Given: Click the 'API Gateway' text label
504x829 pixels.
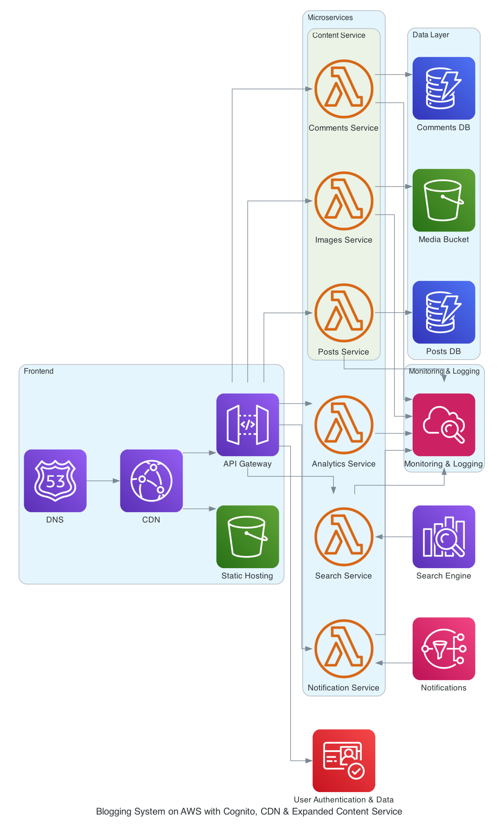Looking at the screenshot, I should pos(248,464).
